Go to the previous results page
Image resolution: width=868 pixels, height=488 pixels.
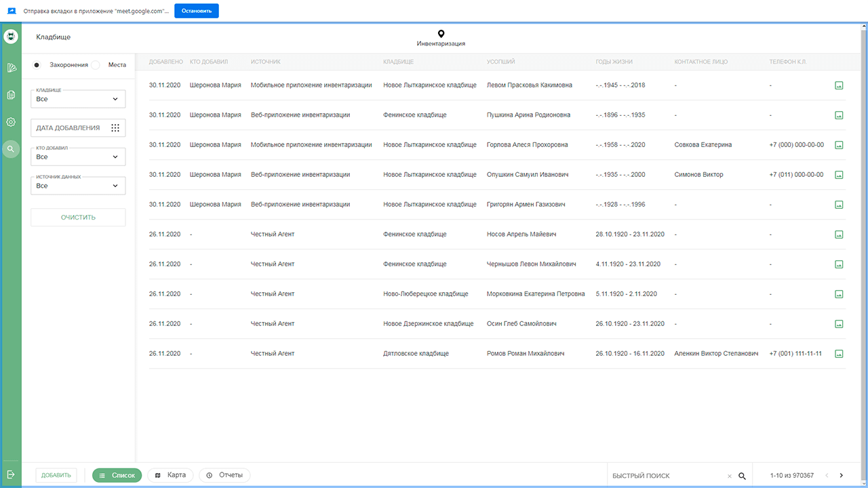tap(827, 476)
